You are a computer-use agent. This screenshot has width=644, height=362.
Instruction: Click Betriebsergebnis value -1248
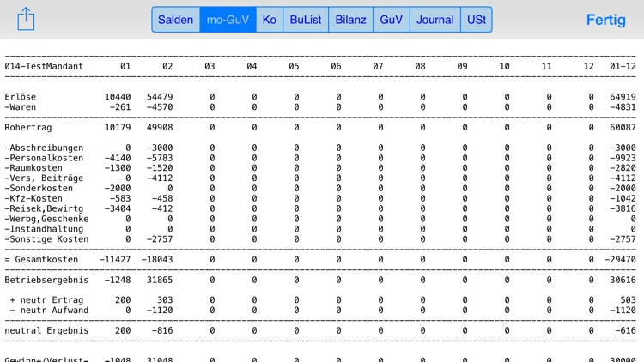pos(118,280)
